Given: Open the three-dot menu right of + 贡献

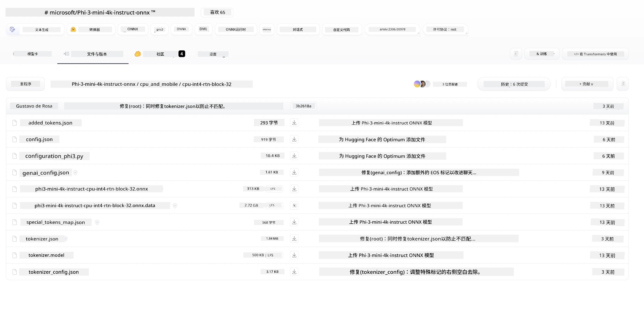Looking at the screenshot, I should pos(623,84).
